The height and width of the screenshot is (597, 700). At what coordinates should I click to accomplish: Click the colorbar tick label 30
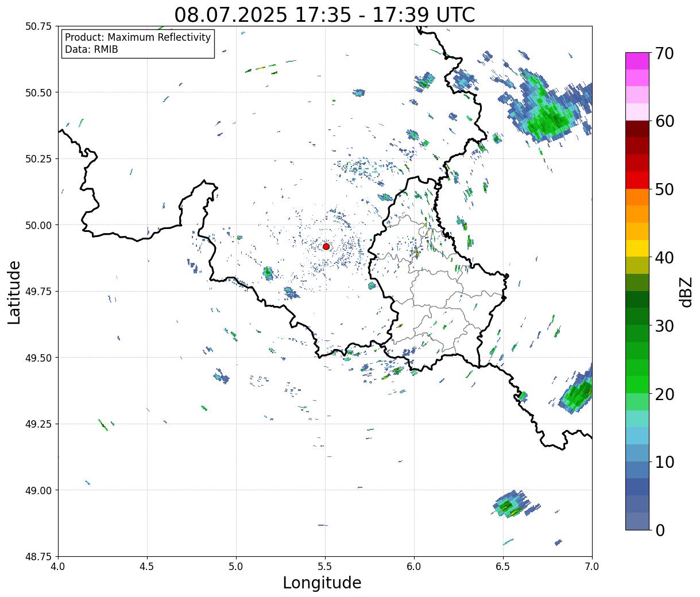[664, 325]
